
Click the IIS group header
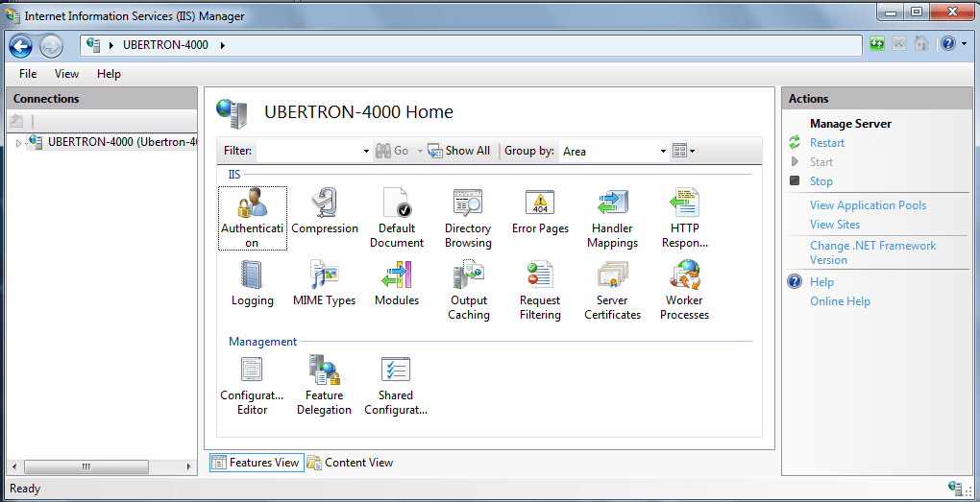[234, 175]
